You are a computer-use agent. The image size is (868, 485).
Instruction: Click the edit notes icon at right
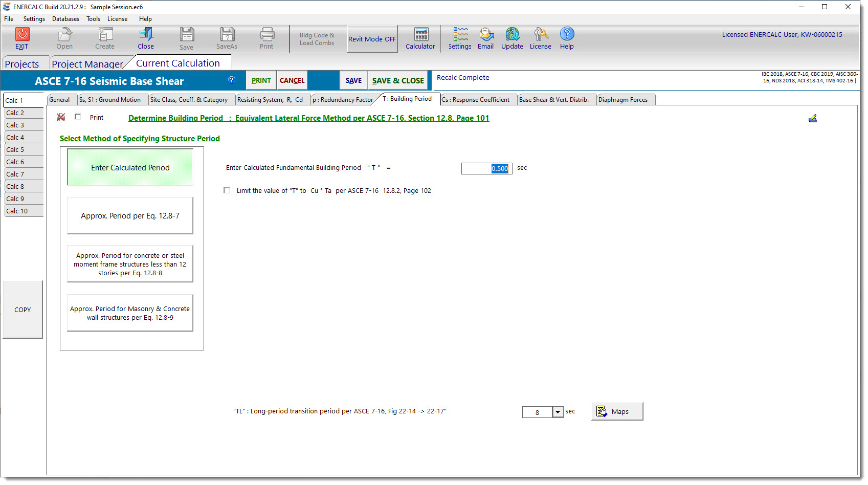point(812,119)
